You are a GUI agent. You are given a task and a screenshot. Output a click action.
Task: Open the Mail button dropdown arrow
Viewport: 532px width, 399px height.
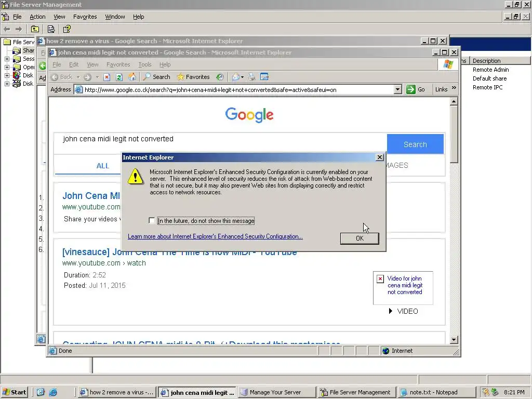point(242,77)
